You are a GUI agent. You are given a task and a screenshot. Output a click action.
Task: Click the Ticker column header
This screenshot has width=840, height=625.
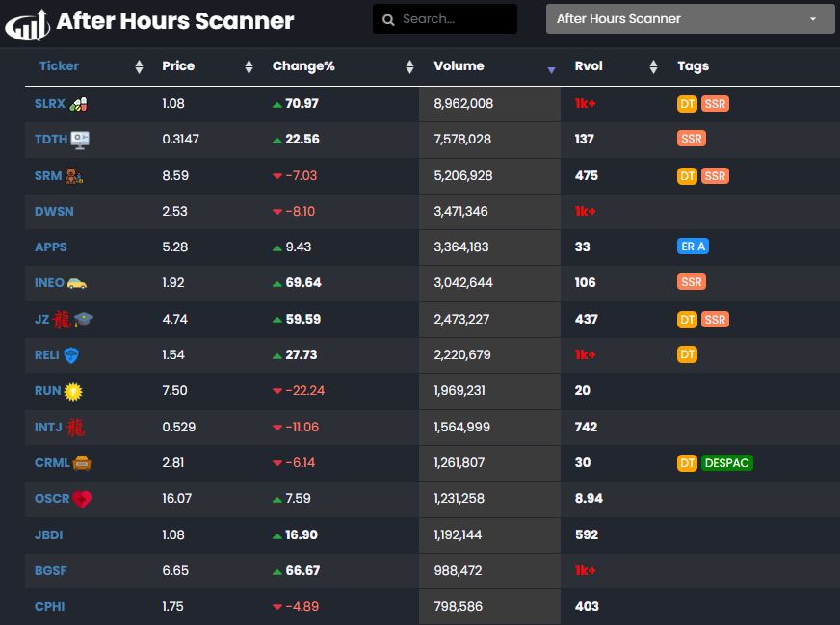(59, 65)
